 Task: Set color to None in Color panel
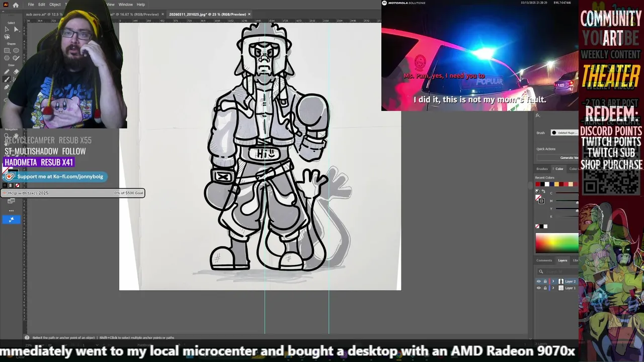pos(537,226)
